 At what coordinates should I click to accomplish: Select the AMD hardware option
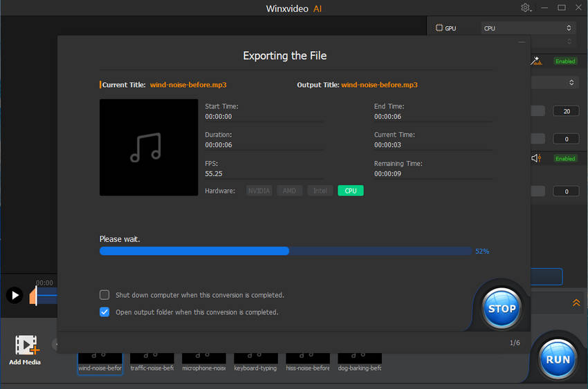(x=289, y=191)
